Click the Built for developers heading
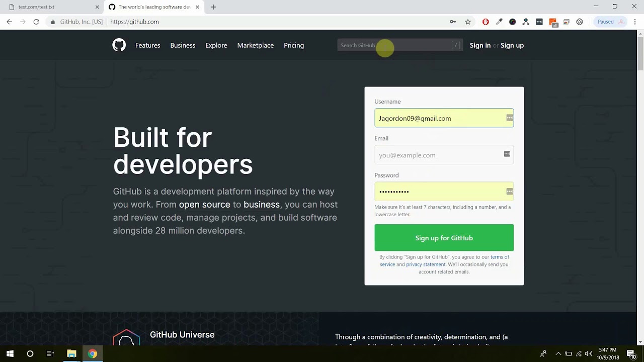644x362 pixels. [183, 150]
